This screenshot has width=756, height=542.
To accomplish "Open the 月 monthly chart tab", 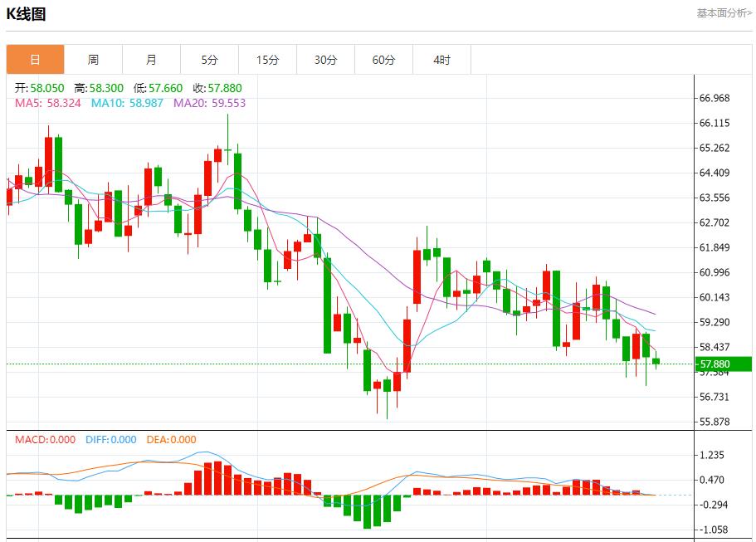I will click(x=151, y=60).
